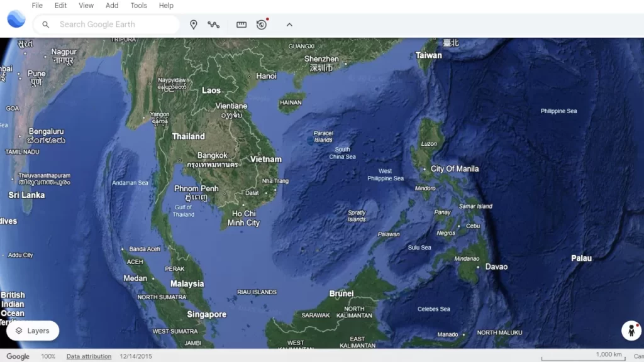Click in the Search Google Earth field
Screen dimensions: 644x362
[113, 25]
